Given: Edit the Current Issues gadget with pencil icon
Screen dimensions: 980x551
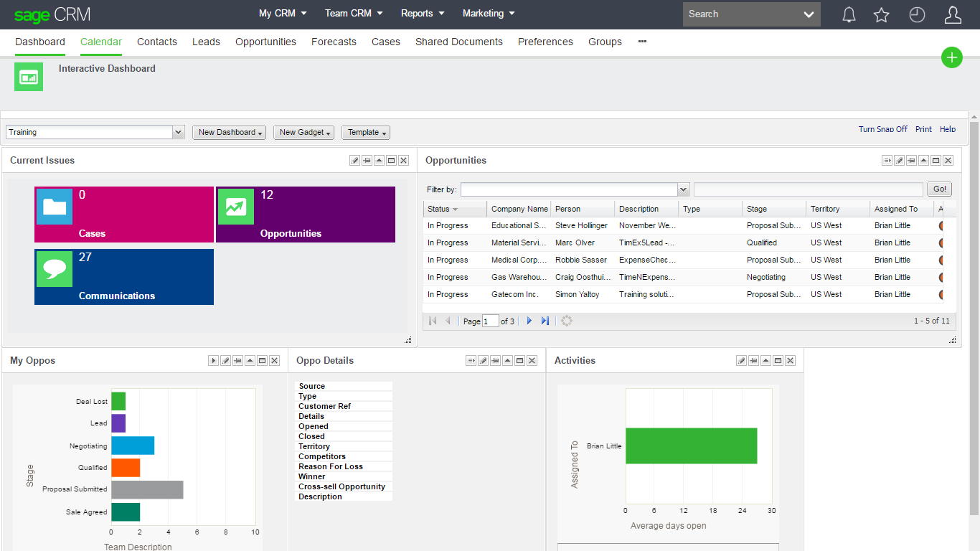Looking at the screenshot, I should [354, 160].
